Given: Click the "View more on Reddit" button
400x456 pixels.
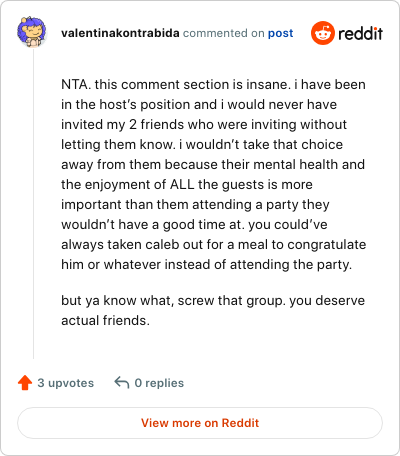Looking at the screenshot, I should [x=200, y=423].
